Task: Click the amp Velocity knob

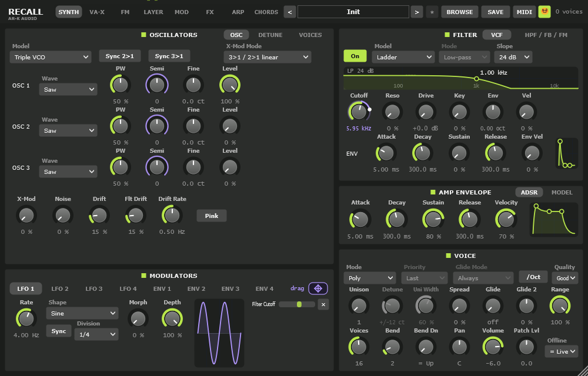Action: pos(506,219)
